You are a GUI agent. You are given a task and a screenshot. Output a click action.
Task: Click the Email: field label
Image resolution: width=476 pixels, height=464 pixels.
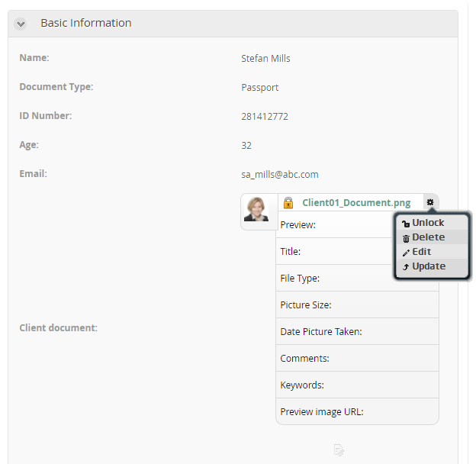[x=33, y=174]
